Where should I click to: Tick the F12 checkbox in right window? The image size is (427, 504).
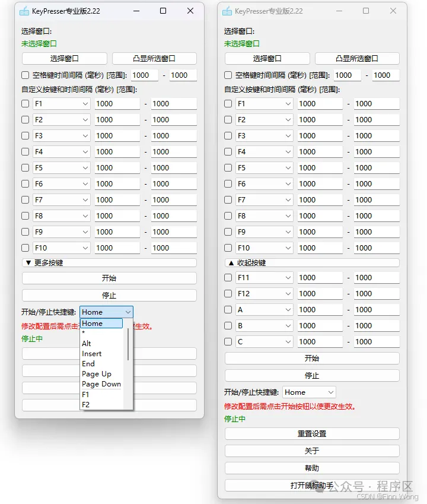pyautogui.click(x=228, y=293)
